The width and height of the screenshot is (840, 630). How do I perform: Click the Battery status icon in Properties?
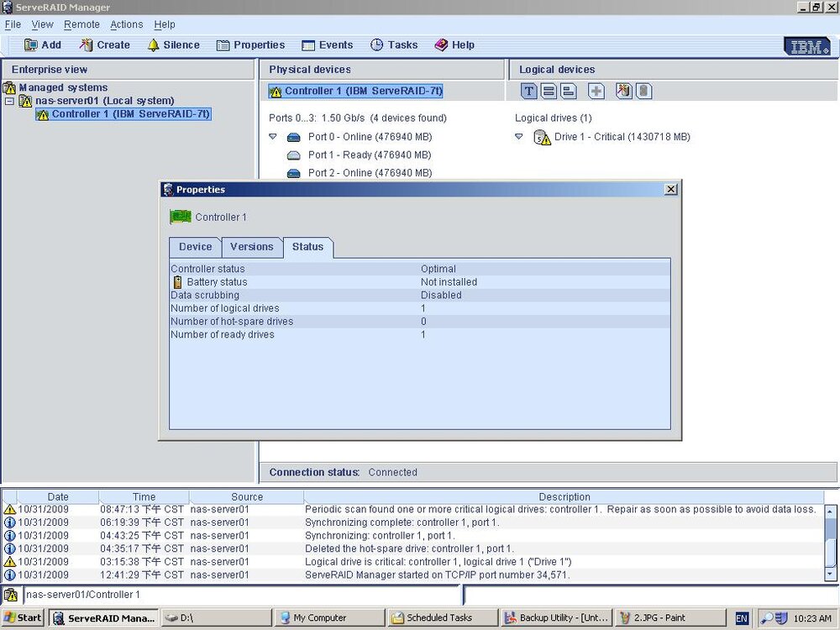pyautogui.click(x=178, y=282)
